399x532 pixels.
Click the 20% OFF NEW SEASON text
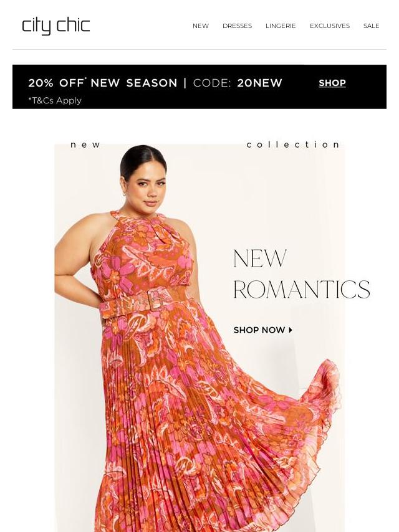[x=102, y=83]
